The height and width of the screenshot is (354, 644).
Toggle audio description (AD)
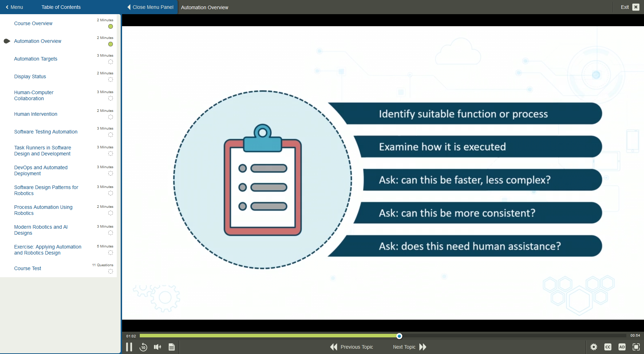click(x=622, y=347)
